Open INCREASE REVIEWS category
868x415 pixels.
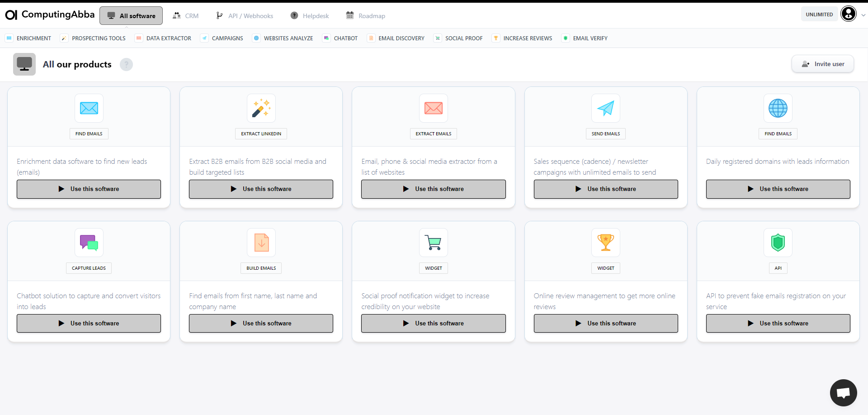click(x=522, y=38)
